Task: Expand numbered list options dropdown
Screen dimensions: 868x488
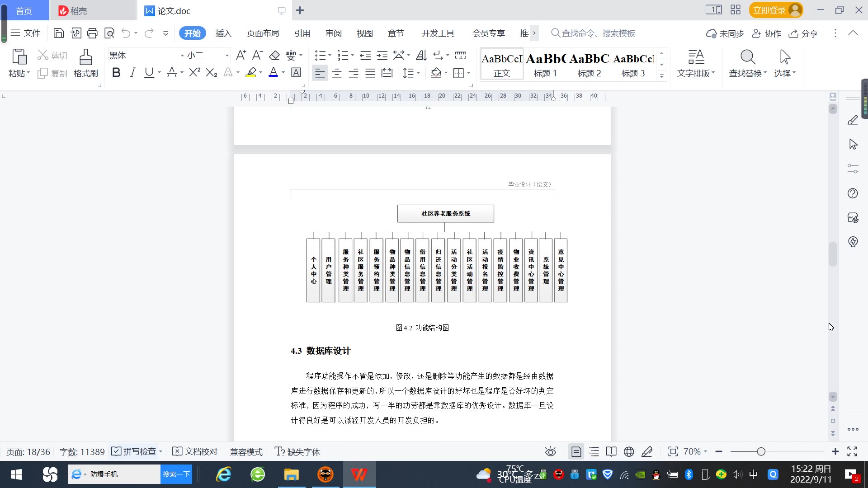Action: point(353,55)
